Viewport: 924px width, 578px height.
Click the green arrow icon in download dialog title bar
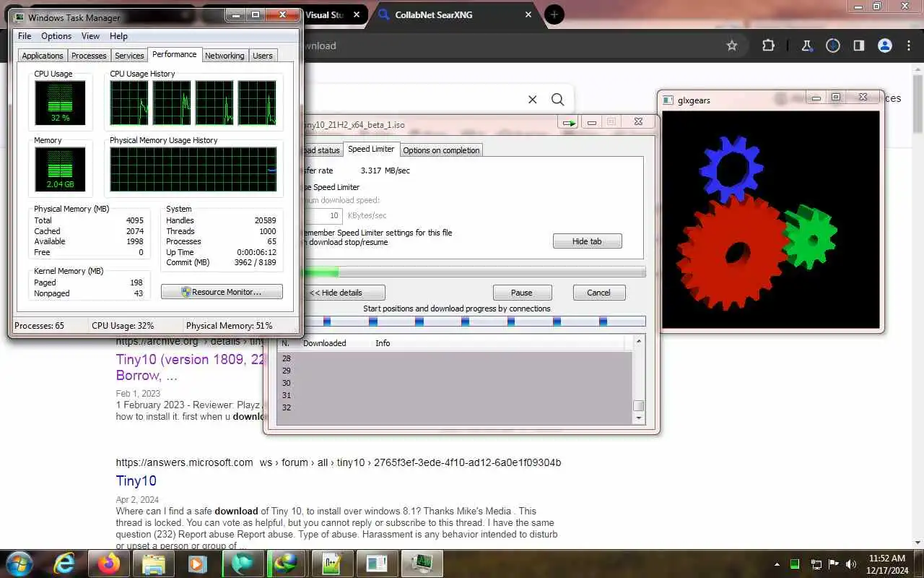(569, 123)
